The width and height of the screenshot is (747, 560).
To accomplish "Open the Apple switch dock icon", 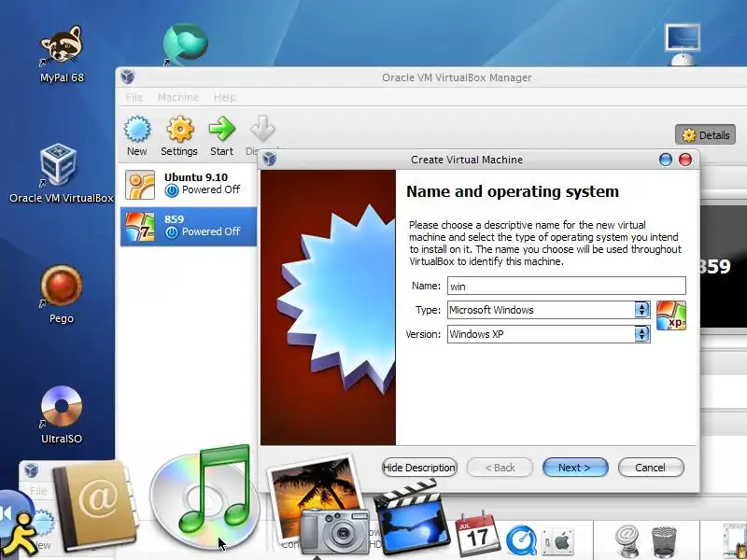I will (x=558, y=542).
